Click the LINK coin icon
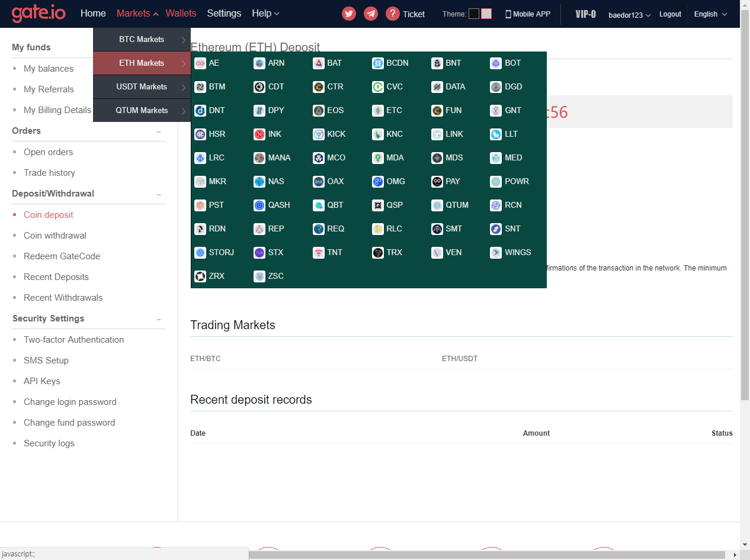Image resolution: width=750 pixels, height=560 pixels. pyautogui.click(x=437, y=134)
